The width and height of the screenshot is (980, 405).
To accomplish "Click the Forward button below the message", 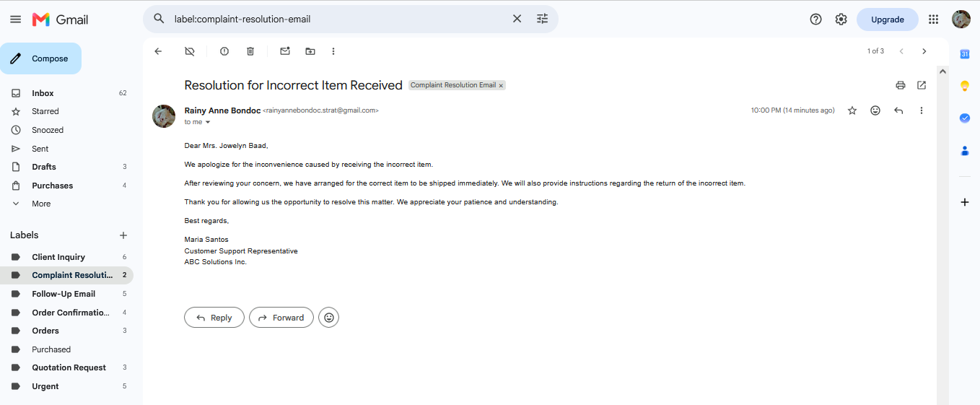I will pos(281,318).
